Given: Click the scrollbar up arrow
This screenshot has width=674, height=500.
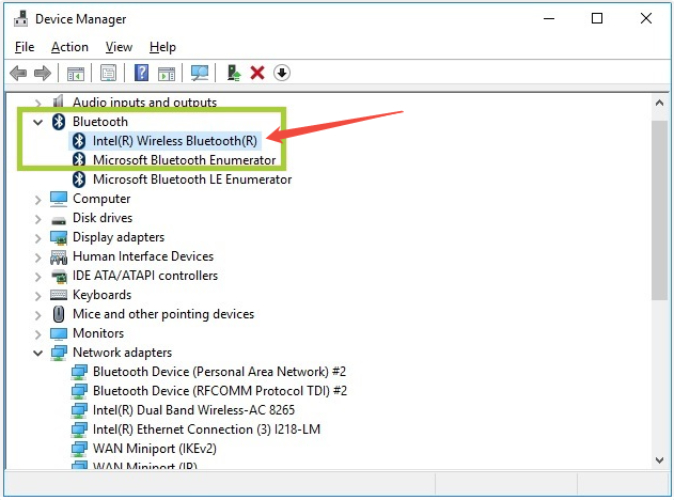Looking at the screenshot, I should (x=659, y=103).
